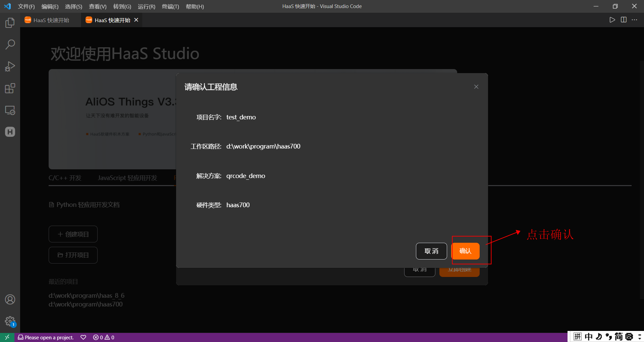Click the 打开项目 button
Viewport: 644px width, 342px height.
point(73,255)
